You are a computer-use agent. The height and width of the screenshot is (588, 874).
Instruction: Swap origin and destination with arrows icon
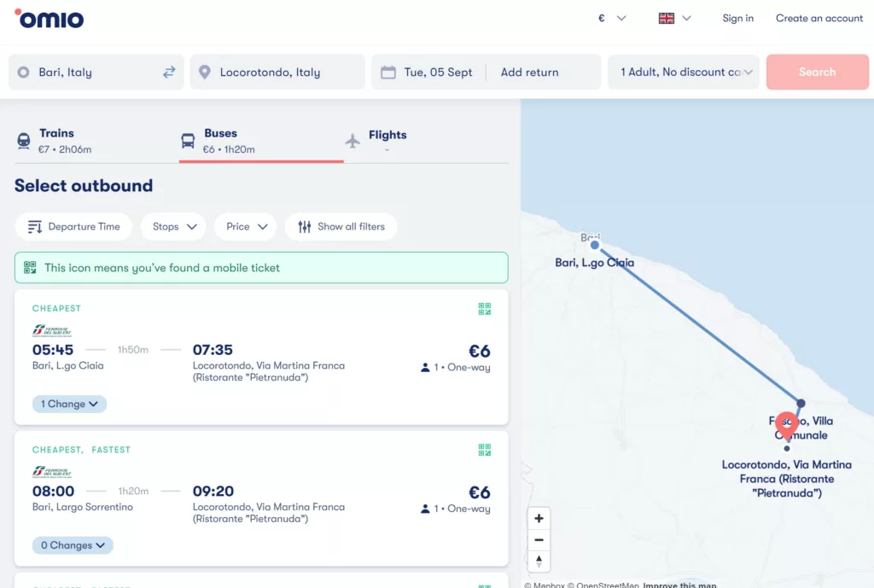[169, 73]
